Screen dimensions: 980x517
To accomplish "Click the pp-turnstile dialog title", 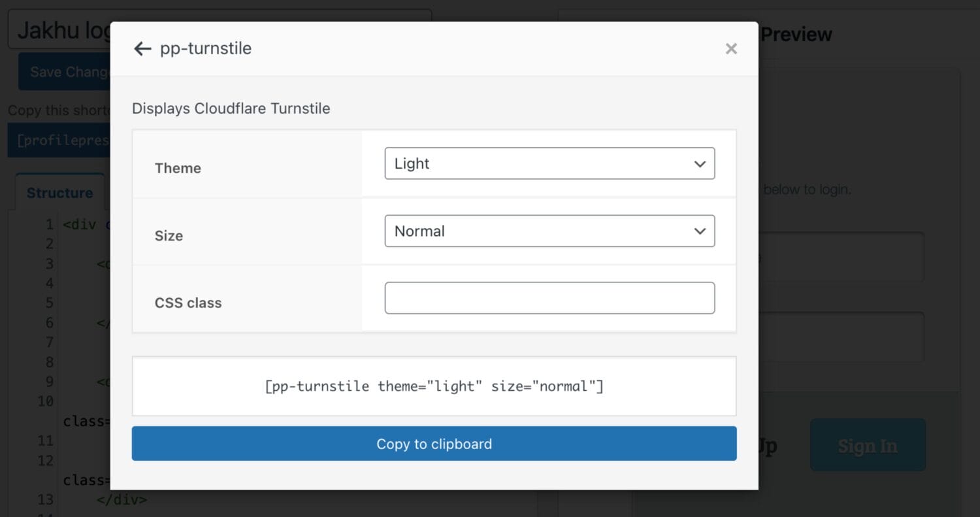I will [x=206, y=48].
